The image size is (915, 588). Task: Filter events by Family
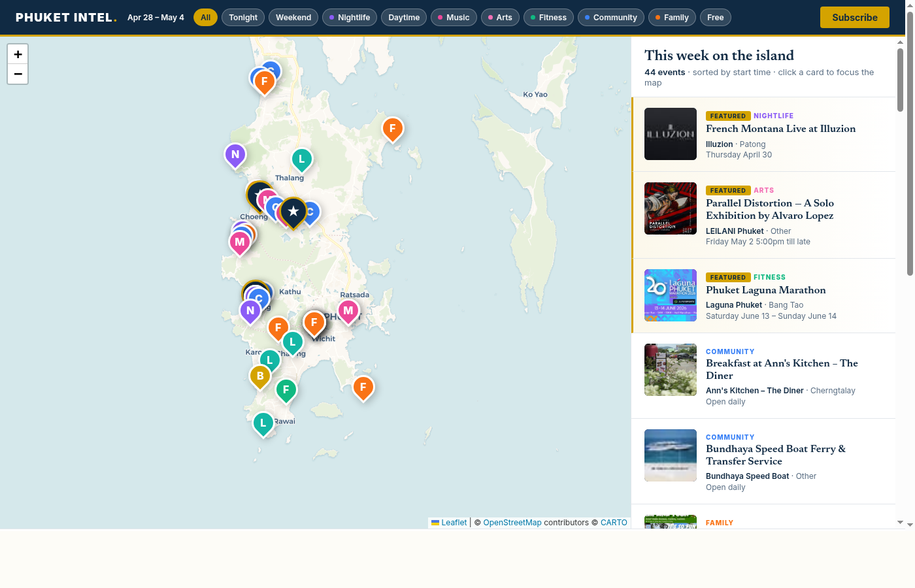pos(672,18)
